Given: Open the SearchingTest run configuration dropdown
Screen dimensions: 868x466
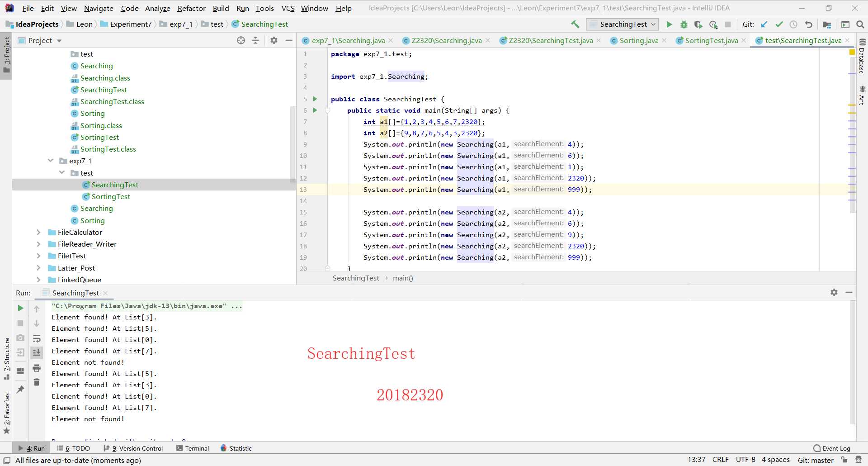Looking at the screenshot, I should (x=623, y=24).
